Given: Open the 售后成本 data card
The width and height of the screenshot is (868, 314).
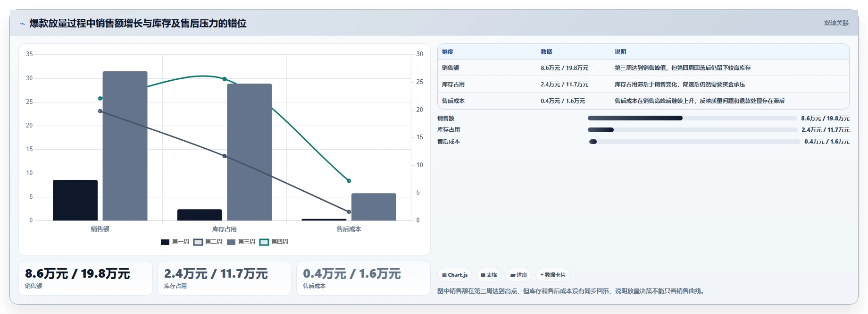Looking at the screenshot, I should (363, 278).
